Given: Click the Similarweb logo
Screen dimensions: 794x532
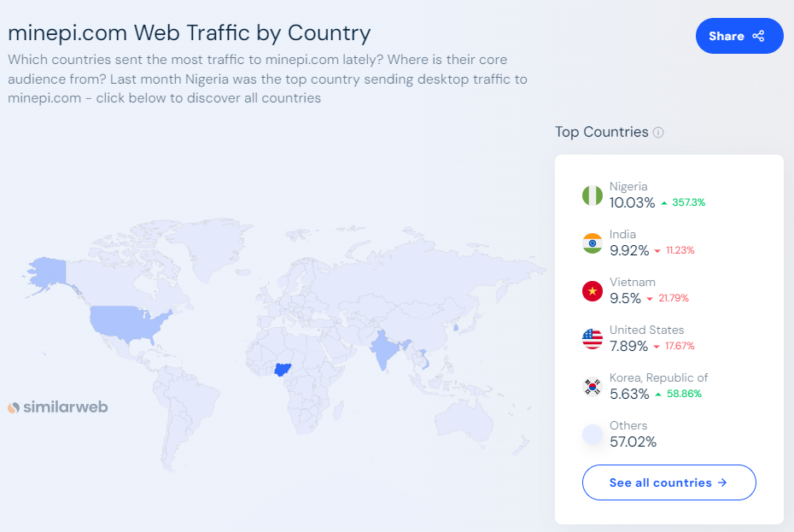Looking at the screenshot, I should pos(58,407).
